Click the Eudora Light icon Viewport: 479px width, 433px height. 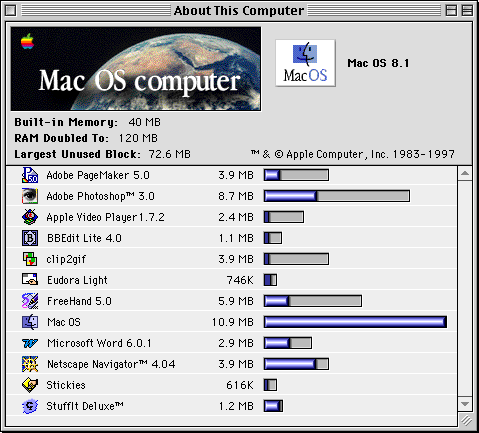(x=30, y=279)
